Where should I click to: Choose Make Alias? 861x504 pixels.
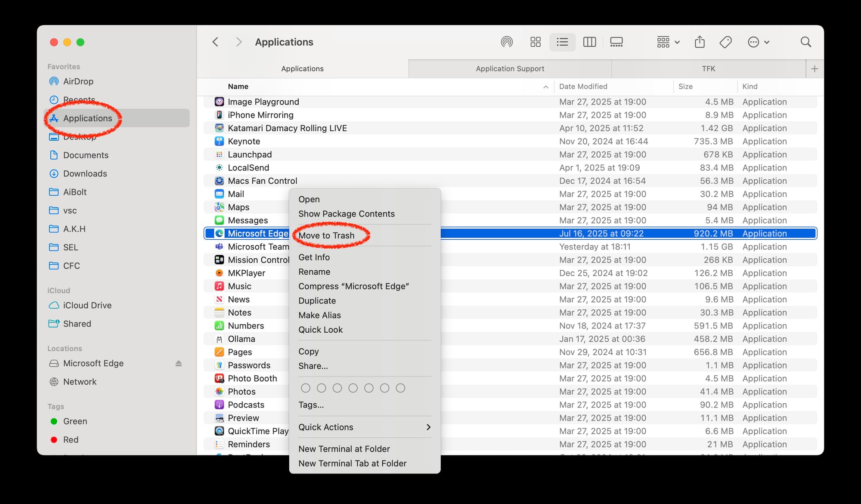pyautogui.click(x=319, y=315)
